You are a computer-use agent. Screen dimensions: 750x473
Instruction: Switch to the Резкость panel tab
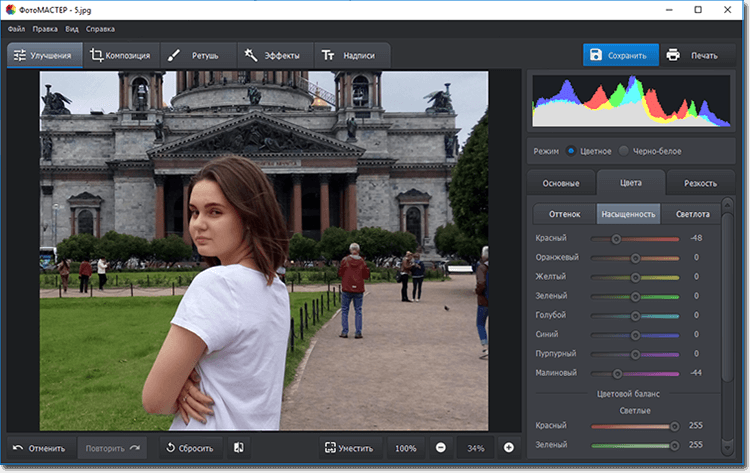700,183
